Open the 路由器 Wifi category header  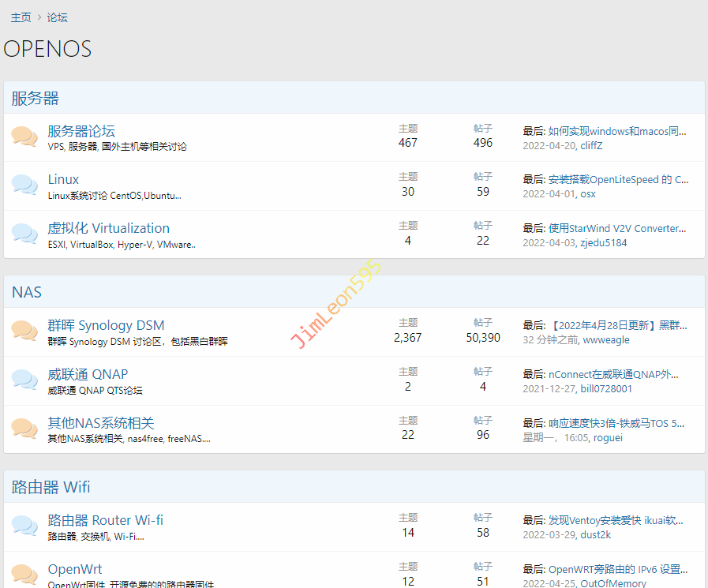(x=51, y=487)
